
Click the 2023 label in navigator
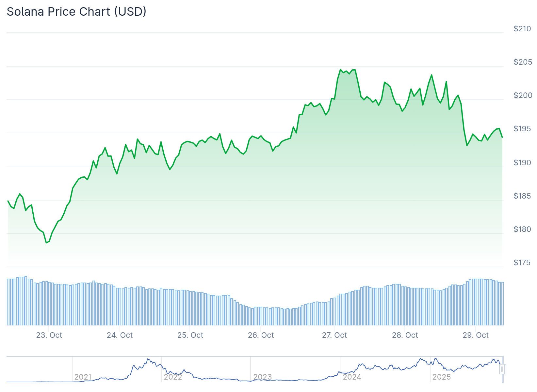coord(262,377)
